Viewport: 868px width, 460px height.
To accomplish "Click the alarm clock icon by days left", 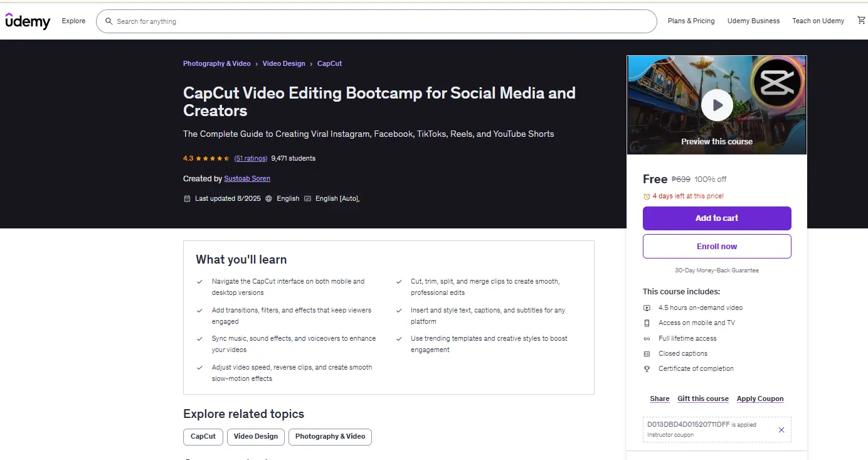I will (647, 196).
